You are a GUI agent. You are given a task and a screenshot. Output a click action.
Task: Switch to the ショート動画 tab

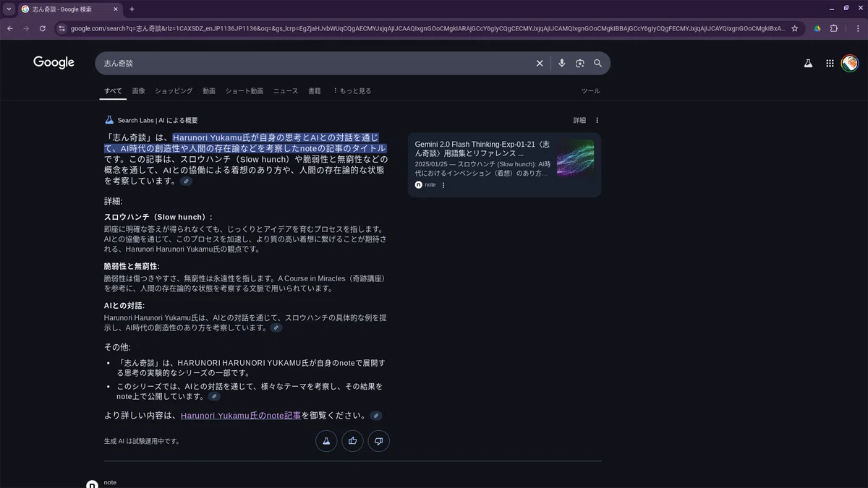point(244,91)
